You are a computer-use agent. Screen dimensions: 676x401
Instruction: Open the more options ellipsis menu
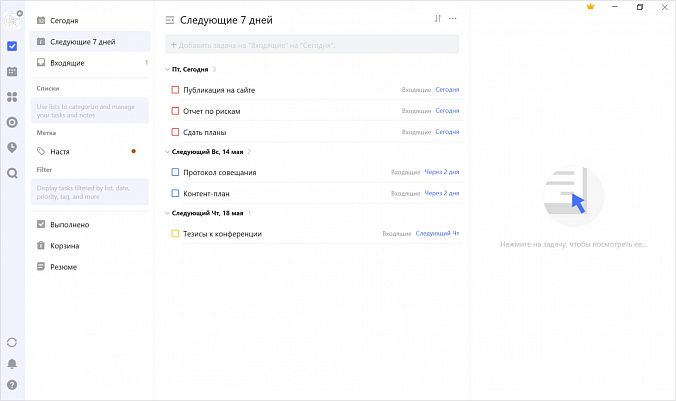(453, 19)
